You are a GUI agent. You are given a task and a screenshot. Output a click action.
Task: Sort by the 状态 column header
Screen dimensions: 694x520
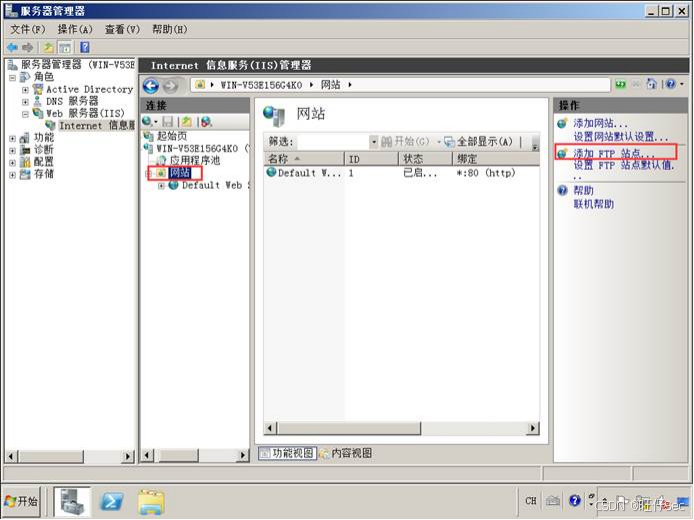(x=425, y=159)
